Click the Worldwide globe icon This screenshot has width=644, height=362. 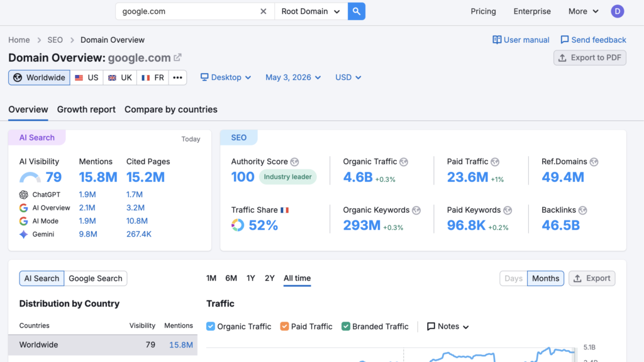click(18, 77)
